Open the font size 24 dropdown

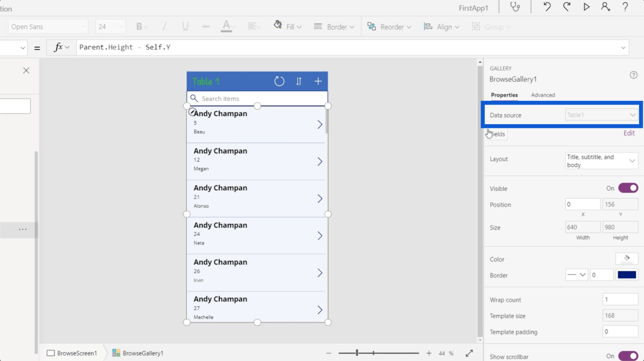[x=110, y=26]
